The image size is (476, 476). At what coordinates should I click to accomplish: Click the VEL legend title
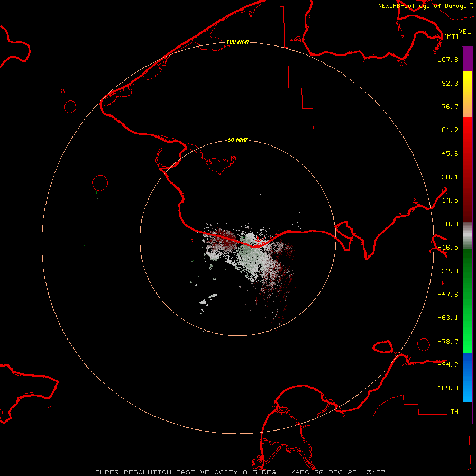[x=465, y=31]
